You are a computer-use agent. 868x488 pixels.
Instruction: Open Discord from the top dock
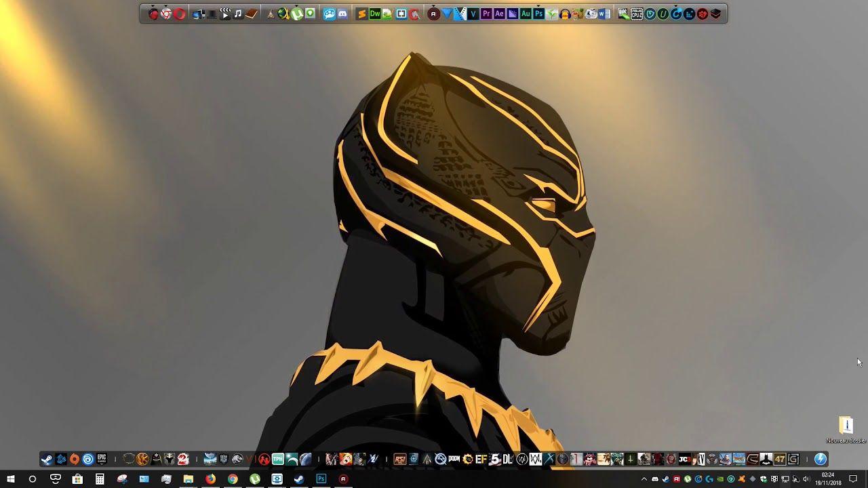click(x=342, y=14)
